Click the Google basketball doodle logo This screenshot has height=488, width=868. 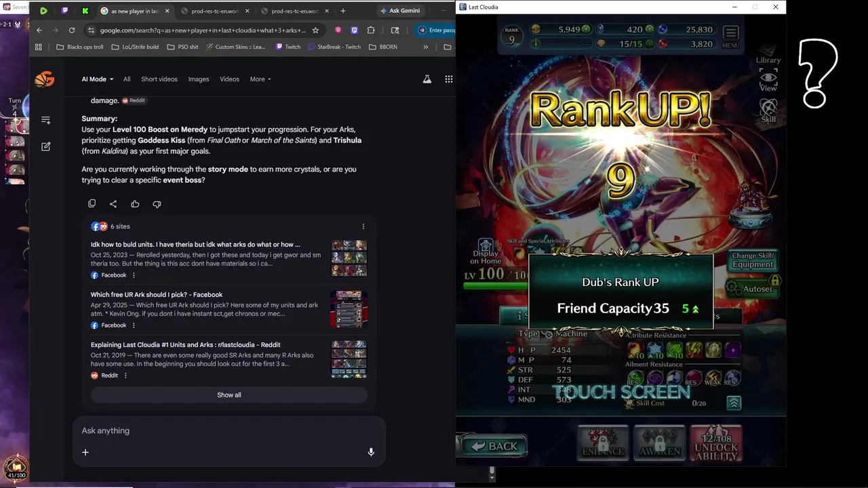coord(45,79)
